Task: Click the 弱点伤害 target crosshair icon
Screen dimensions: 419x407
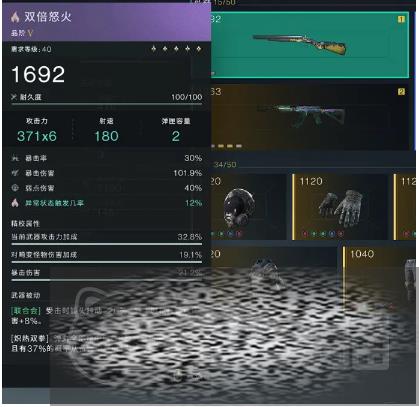Action: point(15,188)
